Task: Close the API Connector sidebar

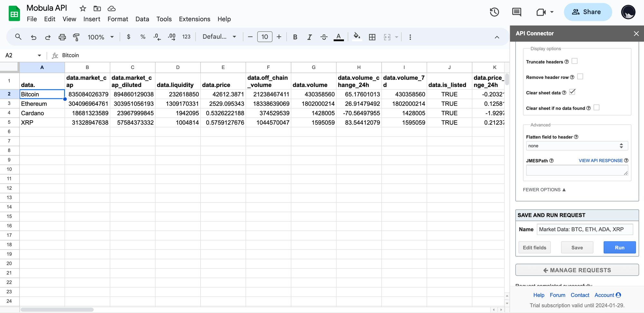Action: click(x=636, y=34)
